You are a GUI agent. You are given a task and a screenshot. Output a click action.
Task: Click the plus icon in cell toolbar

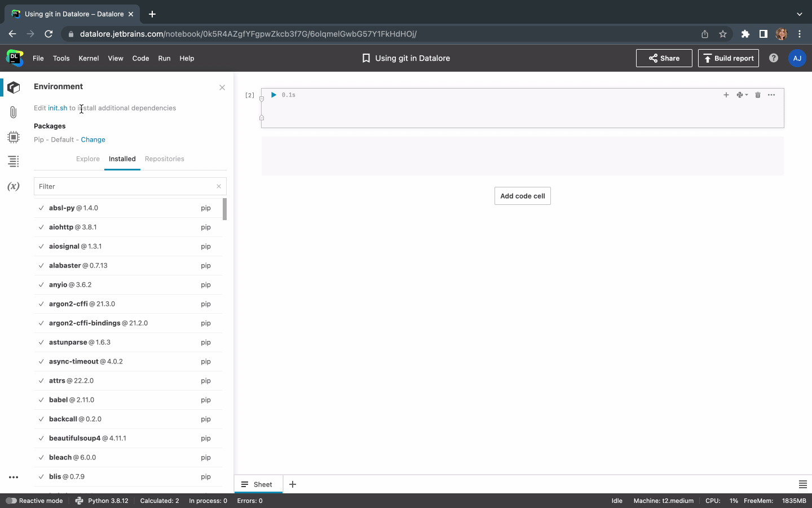(726, 95)
